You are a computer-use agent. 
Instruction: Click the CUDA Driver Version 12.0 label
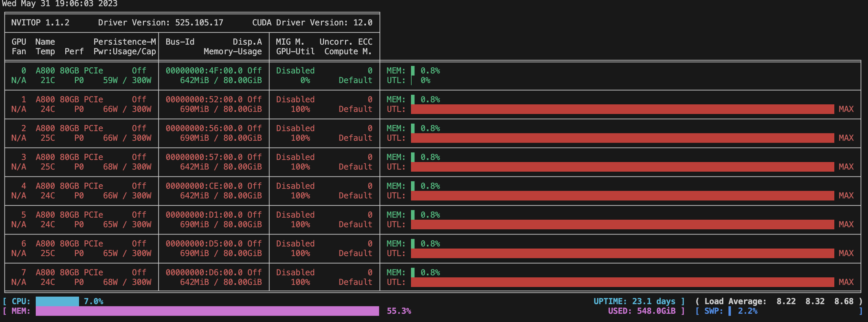point(312,23)
